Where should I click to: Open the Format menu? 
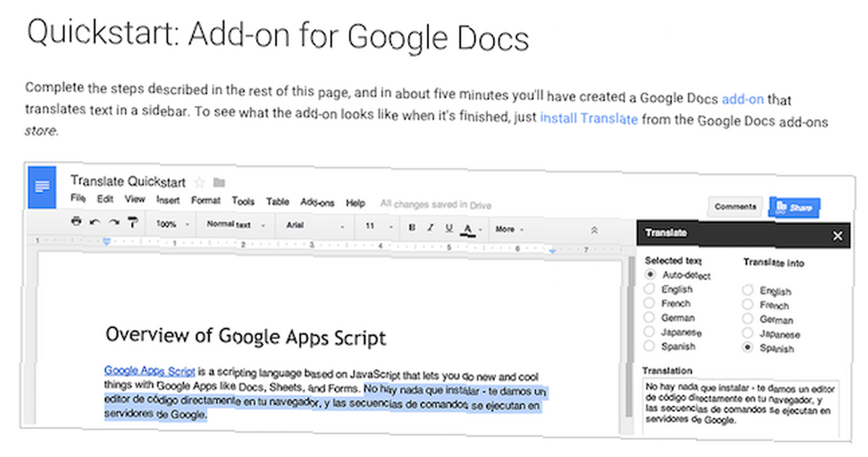(x=206, y=201)
